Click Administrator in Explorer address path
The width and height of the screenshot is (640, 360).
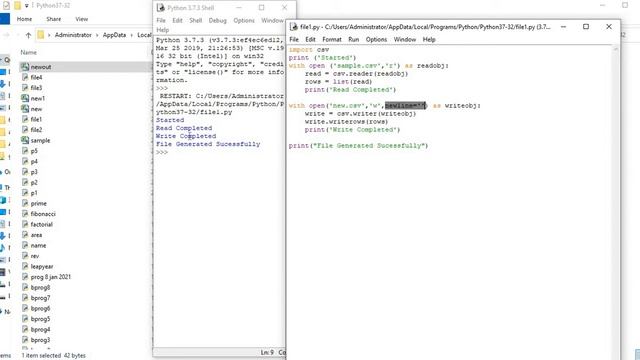click(x=73, y=35)
